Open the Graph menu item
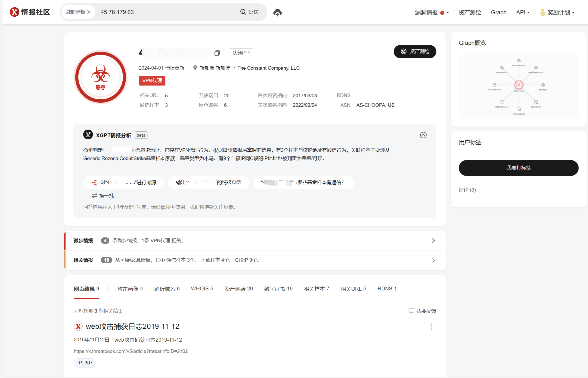The width and height of the screenshot is (588, 378). coord(498,12)
